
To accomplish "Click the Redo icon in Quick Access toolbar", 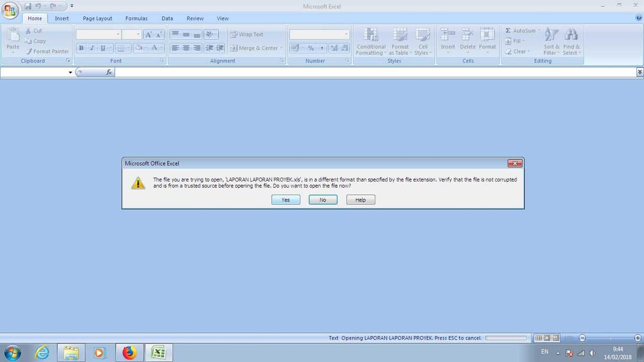I will [x=53, y=6].
